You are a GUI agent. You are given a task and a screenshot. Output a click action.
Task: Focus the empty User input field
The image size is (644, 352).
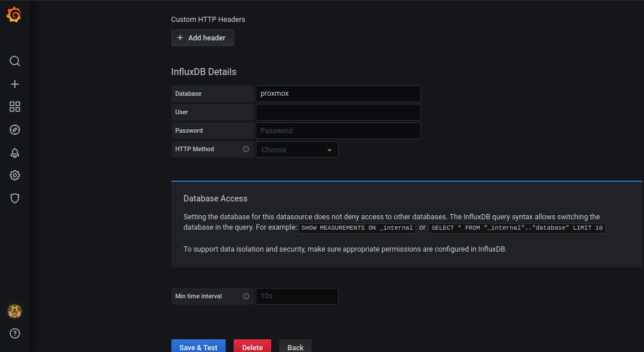pos(338,112)
